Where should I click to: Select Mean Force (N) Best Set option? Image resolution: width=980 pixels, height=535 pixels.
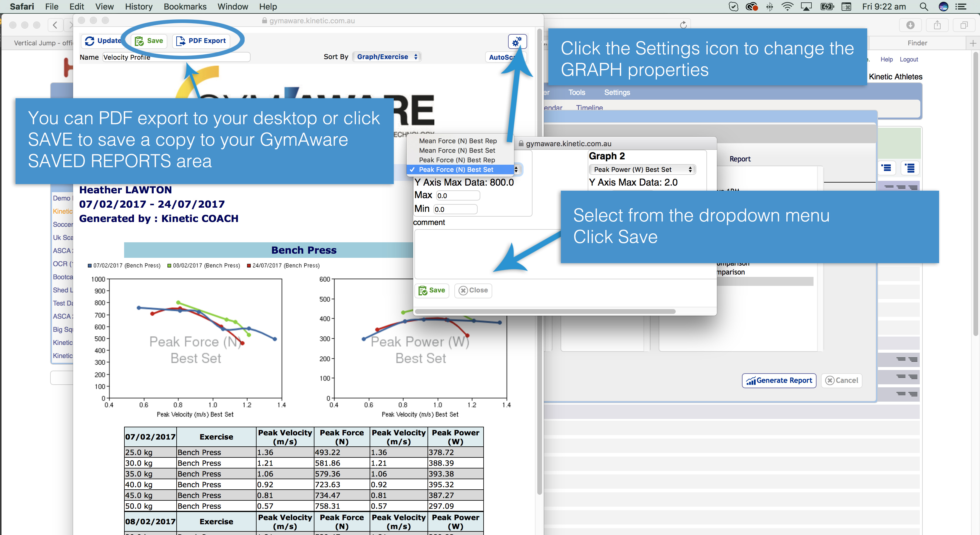point(457,150)
